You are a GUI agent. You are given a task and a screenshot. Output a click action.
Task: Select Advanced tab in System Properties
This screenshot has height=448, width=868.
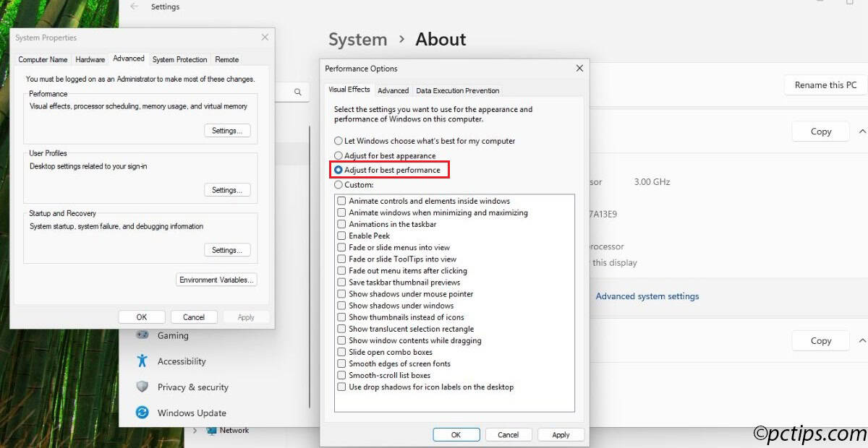coord(129,59)
